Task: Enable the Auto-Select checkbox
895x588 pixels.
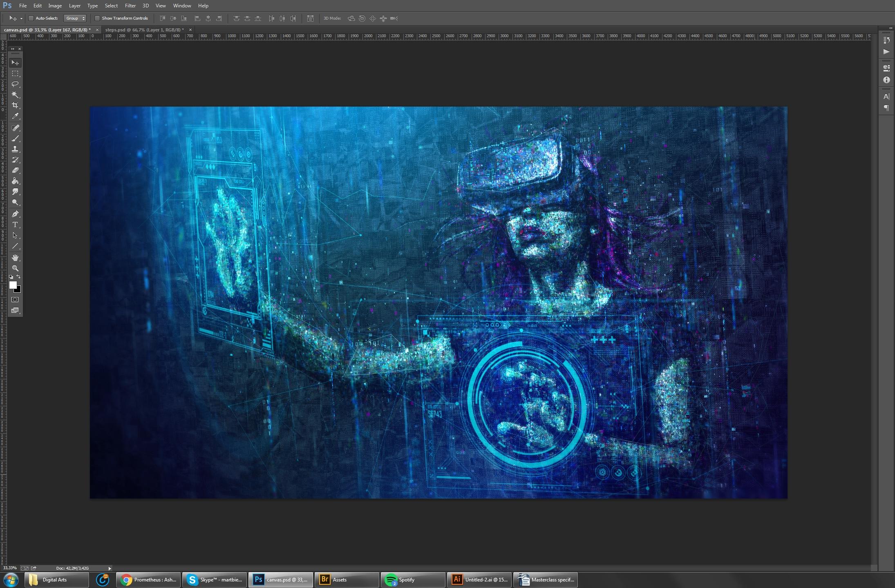Action: [31, 18]
